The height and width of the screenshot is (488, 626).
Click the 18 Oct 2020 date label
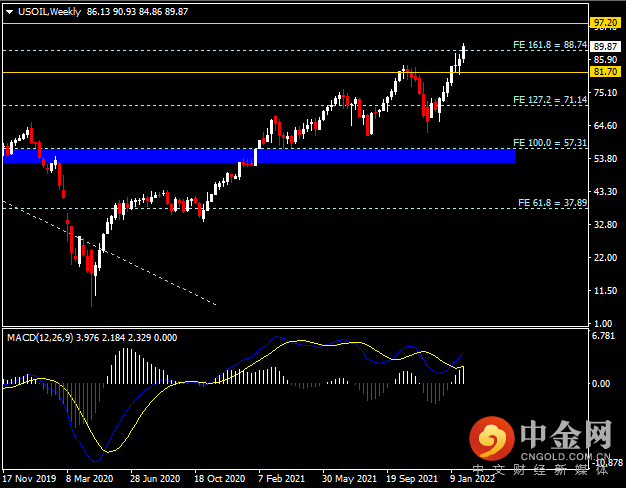(220, 479)
